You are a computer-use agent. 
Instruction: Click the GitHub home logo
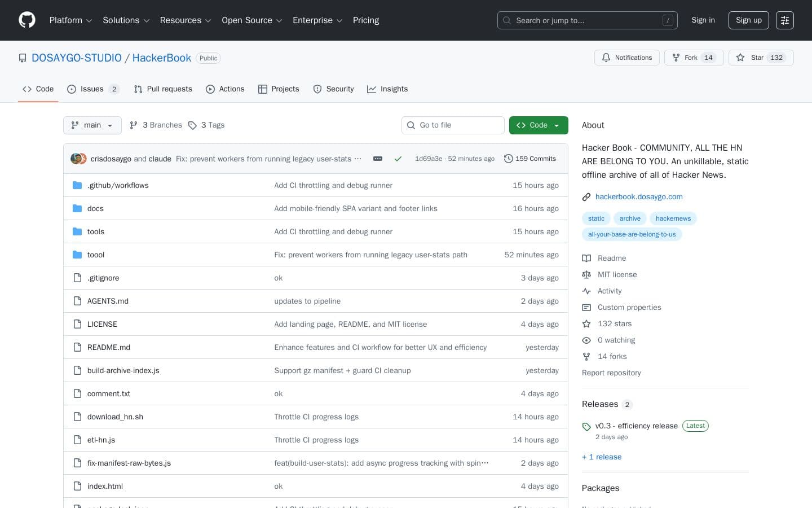pyautogui.click(x=27, y=20)
